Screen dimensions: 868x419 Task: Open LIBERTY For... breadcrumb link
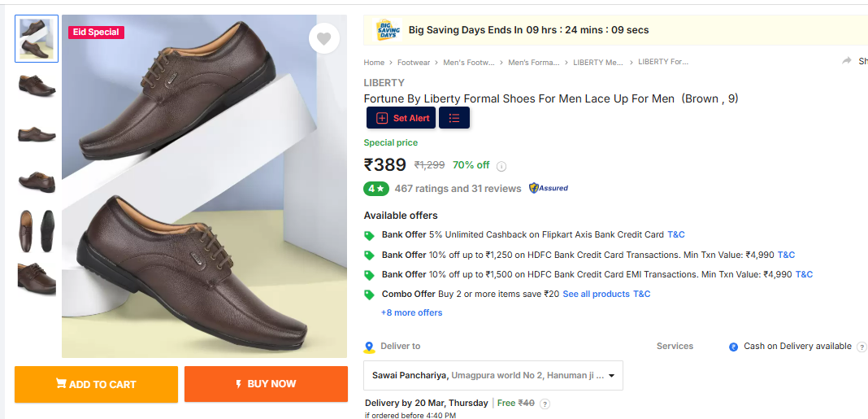pos(663,62)
